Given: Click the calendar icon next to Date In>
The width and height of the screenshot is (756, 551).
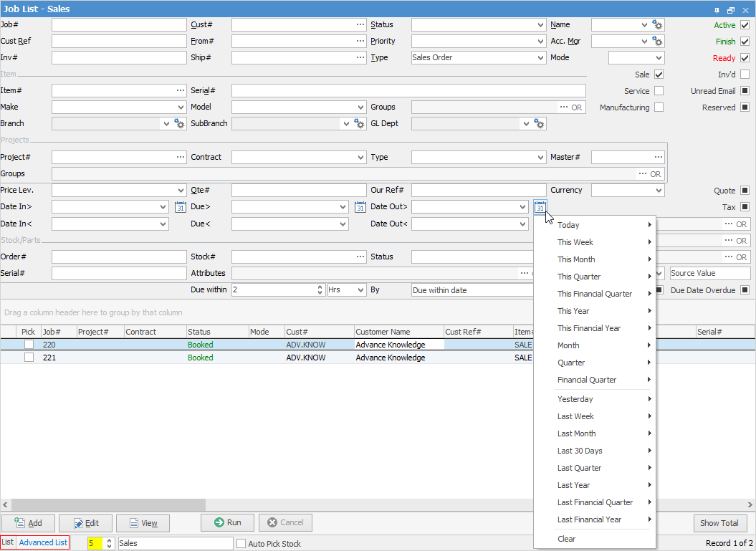Looking at the screenshot, I should tap(181, 207).
